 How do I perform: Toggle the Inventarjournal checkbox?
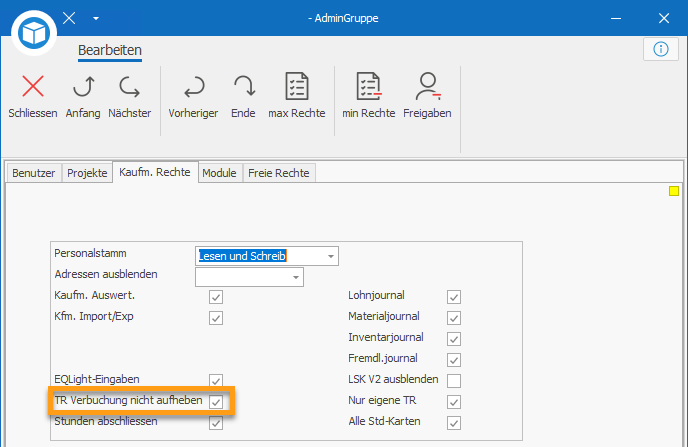pyautogui.click(x=454, y=339)
